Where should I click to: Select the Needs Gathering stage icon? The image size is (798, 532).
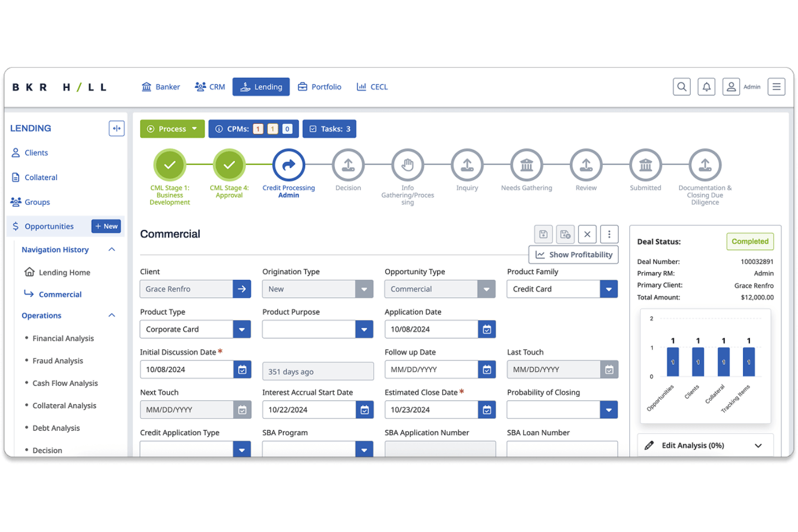[x=527, y=165]
